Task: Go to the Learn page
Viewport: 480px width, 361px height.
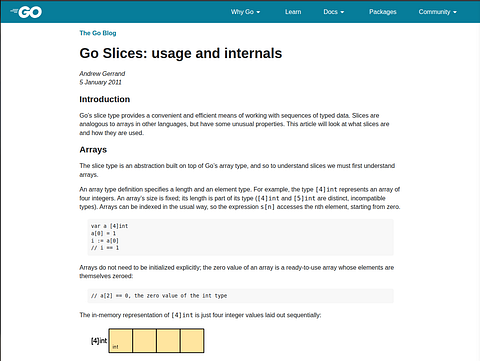Action: (x=293, y=12)
